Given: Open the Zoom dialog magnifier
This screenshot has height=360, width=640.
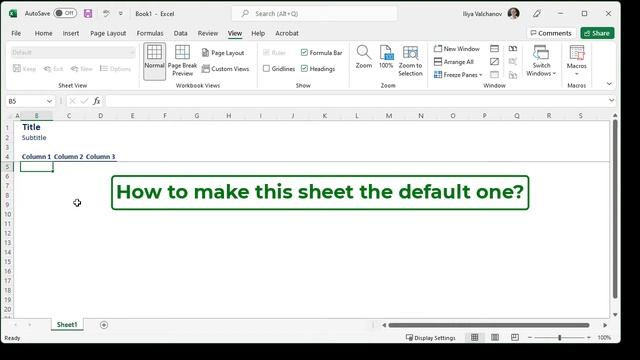Looking at the screenshot, I should click(x=363, y=57).
